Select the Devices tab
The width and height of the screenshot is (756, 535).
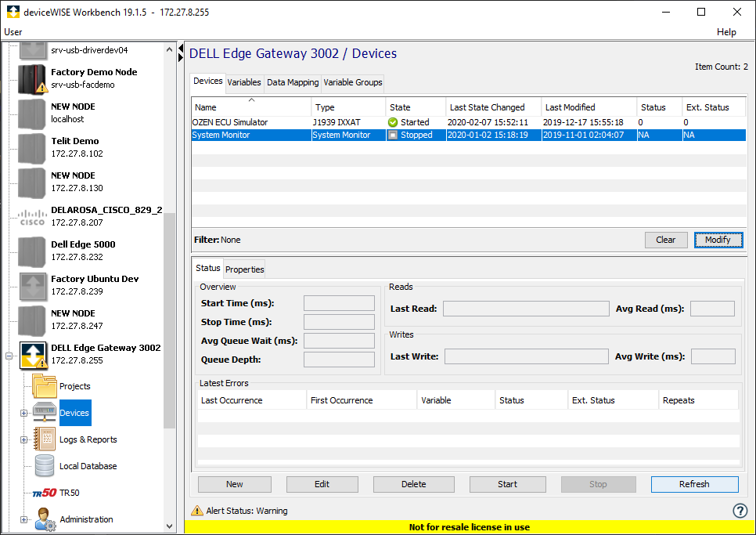click(208, 81)
